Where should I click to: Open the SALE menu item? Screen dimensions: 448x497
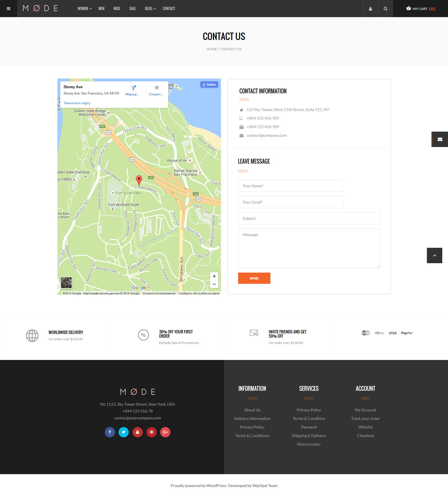click(132, 9)
